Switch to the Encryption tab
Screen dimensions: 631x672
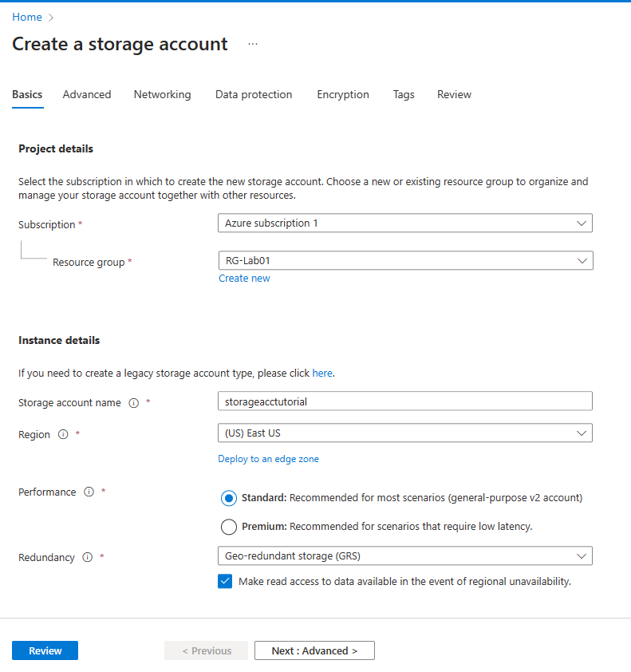click(342, 94)
